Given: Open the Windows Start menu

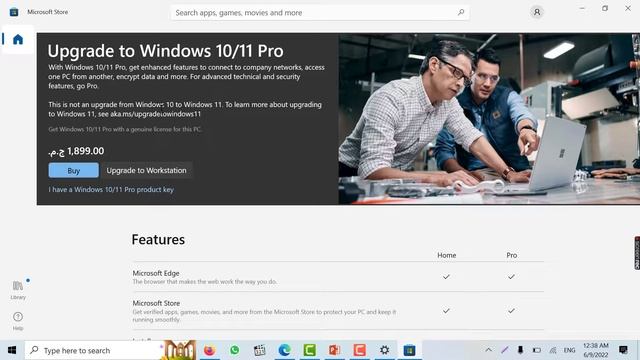Looking at the screenshot, I should (x=12, y=350).
